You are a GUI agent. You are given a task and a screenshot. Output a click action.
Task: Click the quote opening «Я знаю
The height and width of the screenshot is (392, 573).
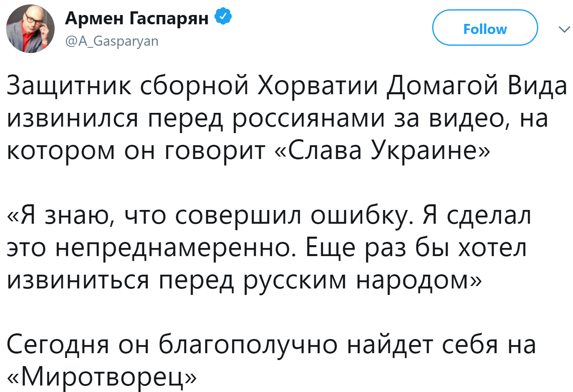click(61, 215)
